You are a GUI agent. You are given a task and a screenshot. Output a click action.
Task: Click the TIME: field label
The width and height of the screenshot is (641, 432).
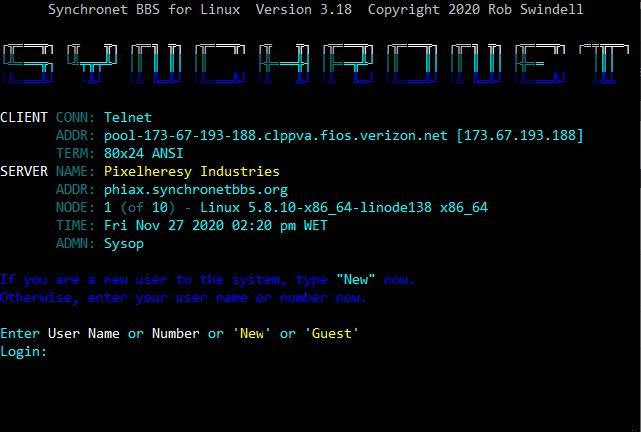click(x=75, y=226)
